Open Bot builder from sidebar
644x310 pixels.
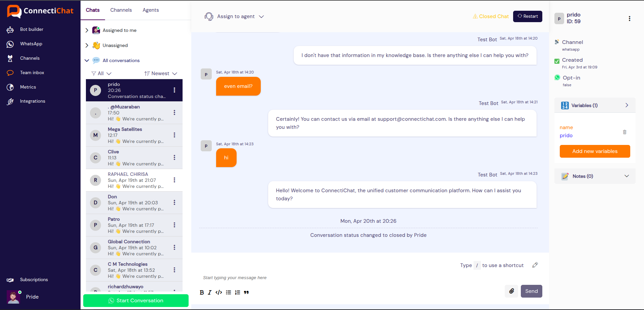pos(32,30)
